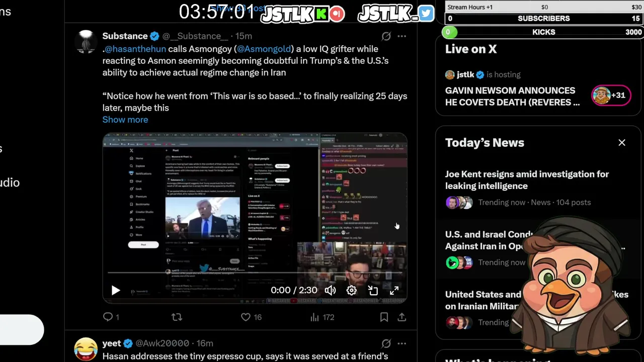Open the @__Substance__ handle
The width and height of the screenshot is (644, 362).
pyautogui.click(x=195, y=36)
